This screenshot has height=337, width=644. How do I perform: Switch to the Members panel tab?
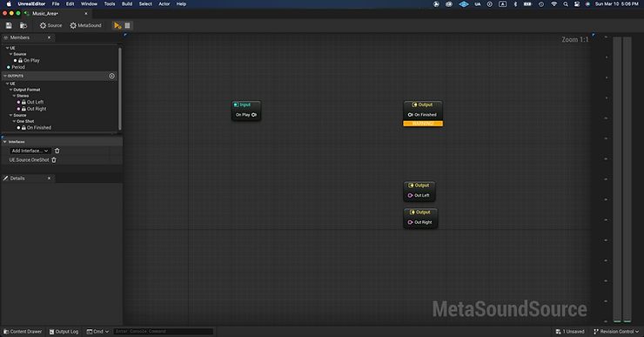[20, 37]
